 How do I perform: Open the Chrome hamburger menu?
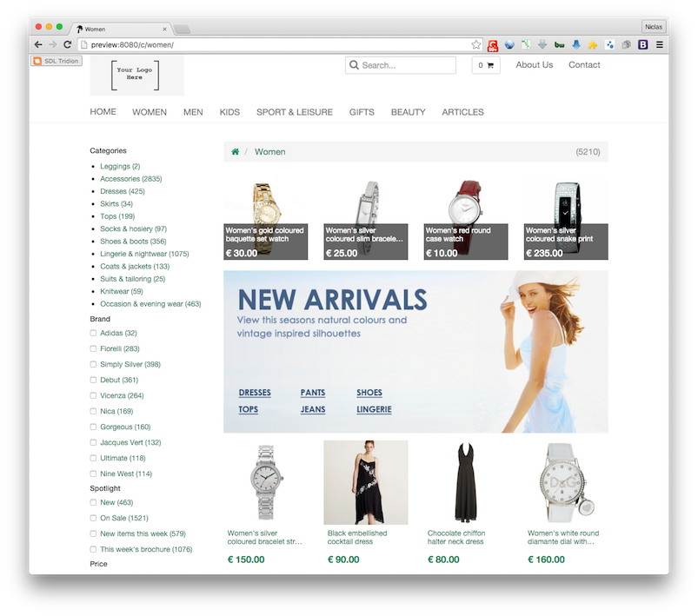(659, 44)
